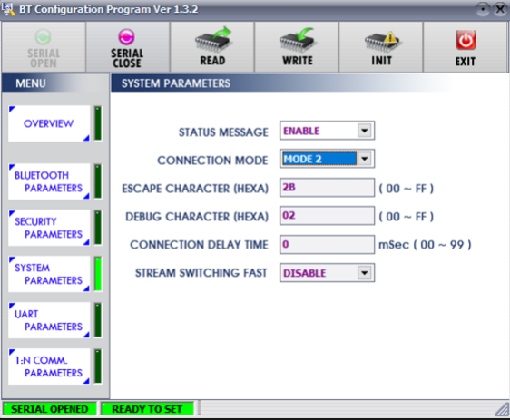Viewport: 510px width, 420px height.
Task: Click the MODE 2 selected value
Action: coord(319,159)
